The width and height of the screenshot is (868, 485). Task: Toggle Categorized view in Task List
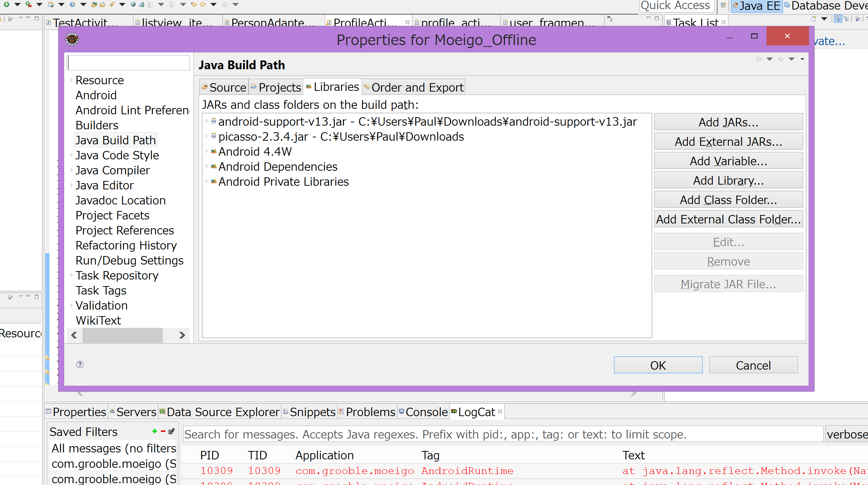coord(838,19)
